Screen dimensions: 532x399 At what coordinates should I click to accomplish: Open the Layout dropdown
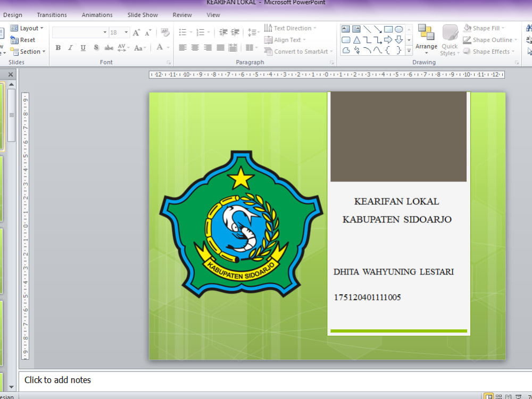pos(27,28)
